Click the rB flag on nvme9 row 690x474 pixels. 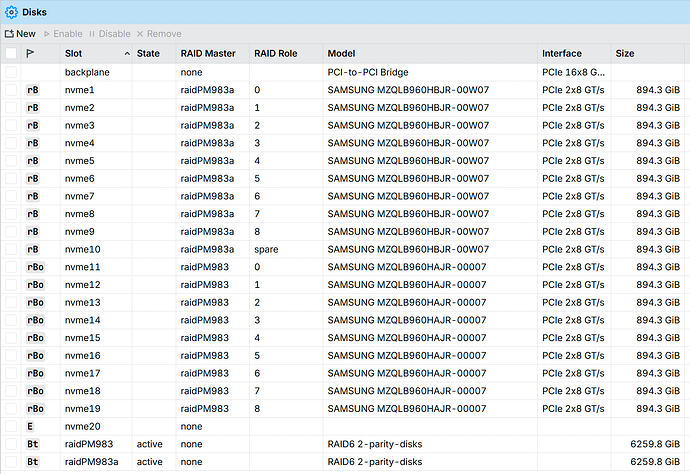(33, 231)
